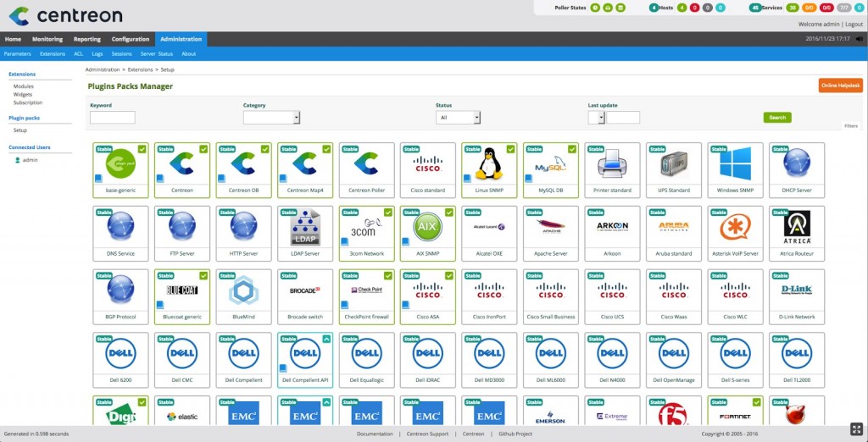This screenshot has height=442, width=868.
Task: Select the Arkoon pack icon
Action: (x=612, y=227)
